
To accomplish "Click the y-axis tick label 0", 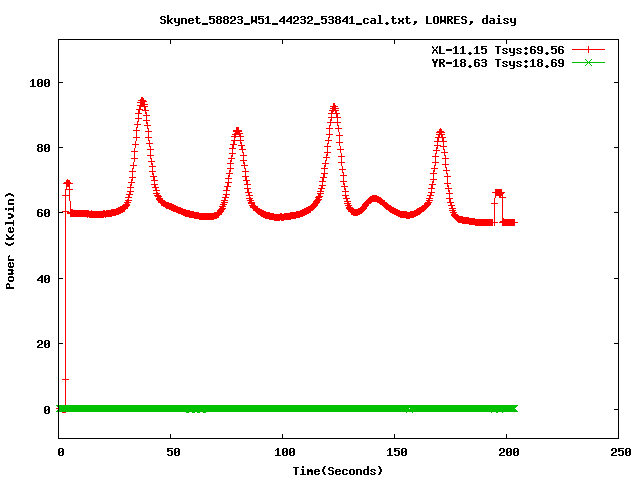I will click(x=47, y=410).
